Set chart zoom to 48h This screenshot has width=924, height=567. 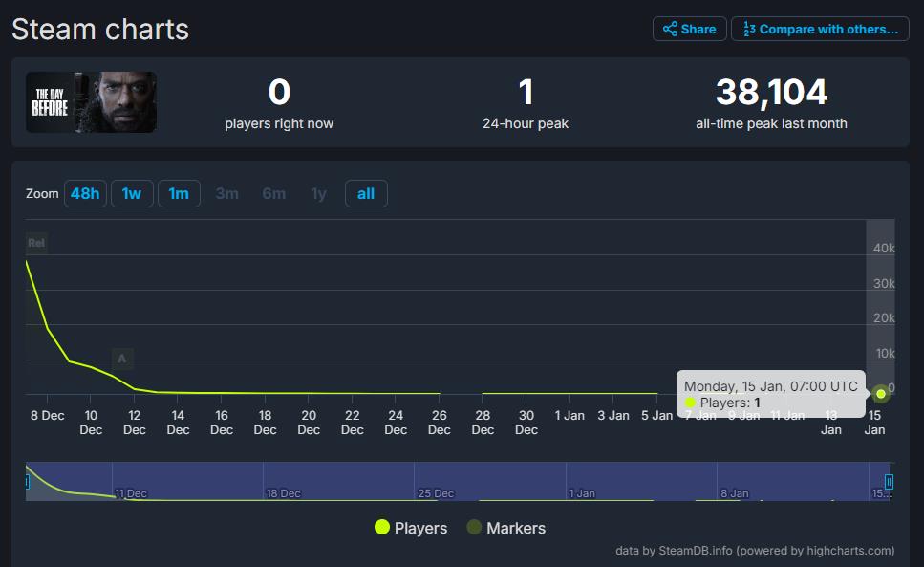(85, 194)
